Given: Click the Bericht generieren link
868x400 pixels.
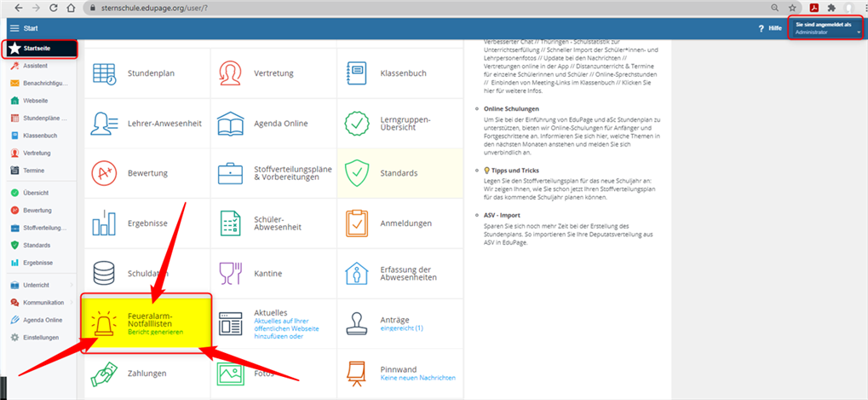Looking at the screenshot, I should 155,332.
